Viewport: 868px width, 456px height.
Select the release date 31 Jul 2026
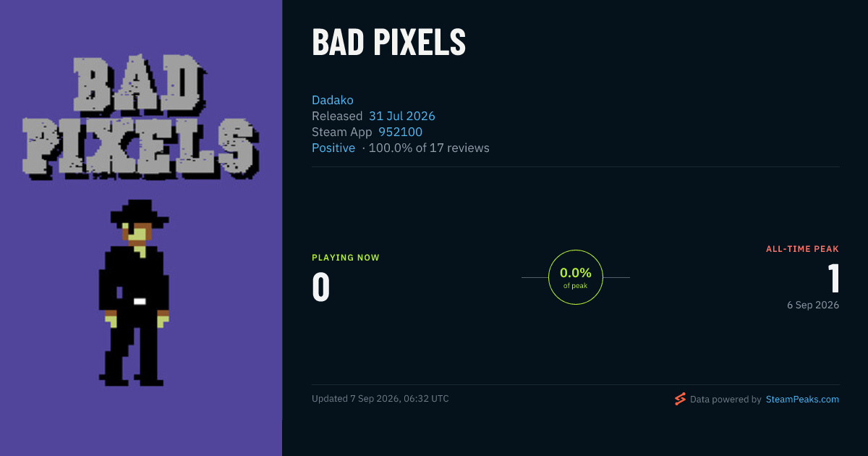click(x=402, y=116)
